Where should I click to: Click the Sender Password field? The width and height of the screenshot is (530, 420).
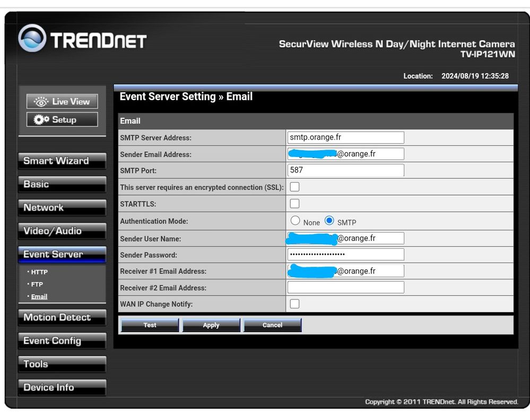(346, 255)
